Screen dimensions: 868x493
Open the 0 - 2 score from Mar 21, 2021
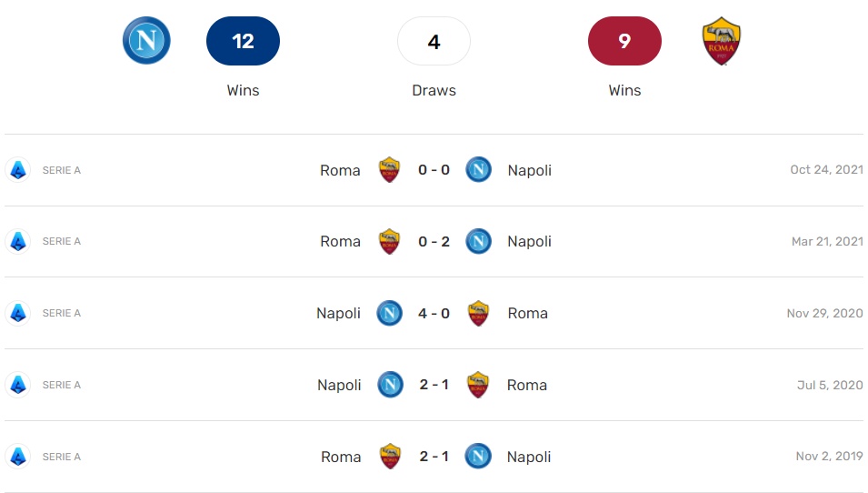(434, 241)
